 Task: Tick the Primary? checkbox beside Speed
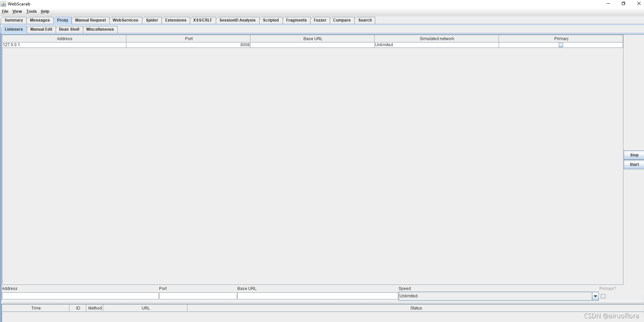pos(603,296)
